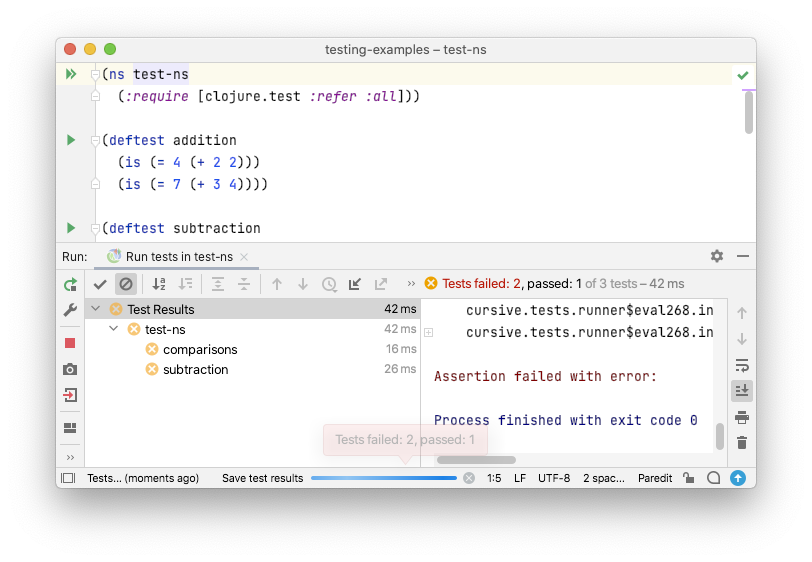Import tests from file icon

click(355, 284)
